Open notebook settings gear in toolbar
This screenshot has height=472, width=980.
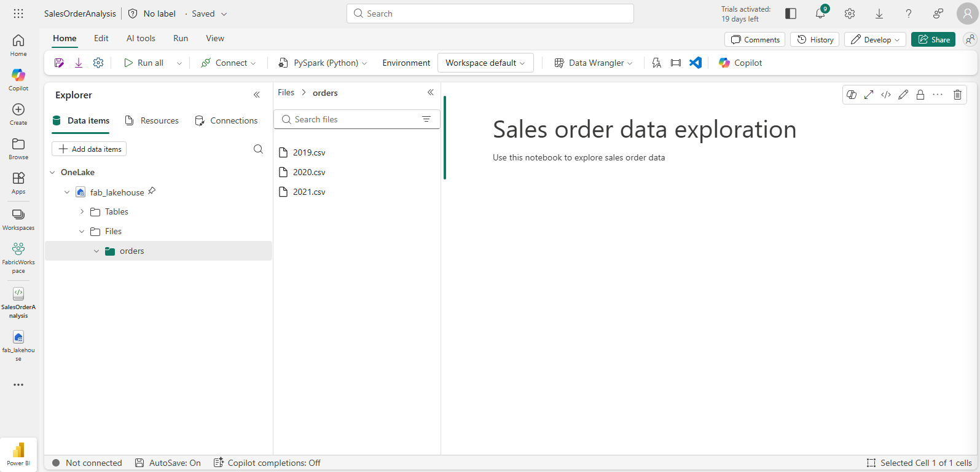pyautogui.click(x=98, y=63)
